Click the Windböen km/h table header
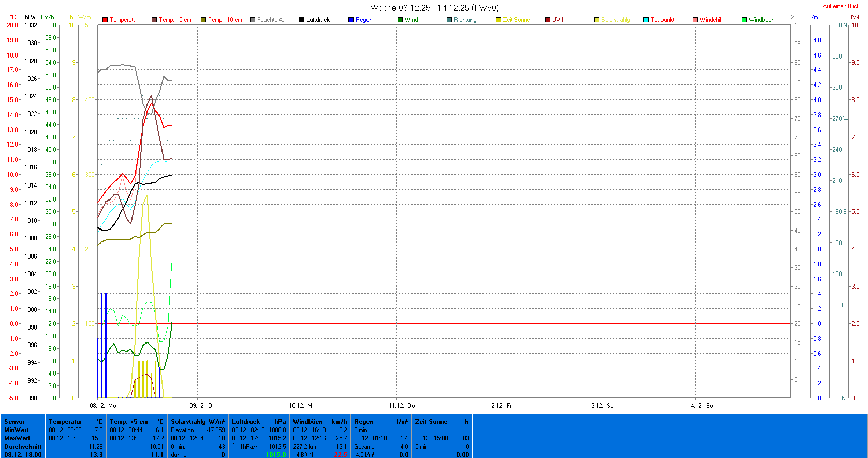Screen dimensions: 868x458 pyautogui.click(x=319, y=422)
